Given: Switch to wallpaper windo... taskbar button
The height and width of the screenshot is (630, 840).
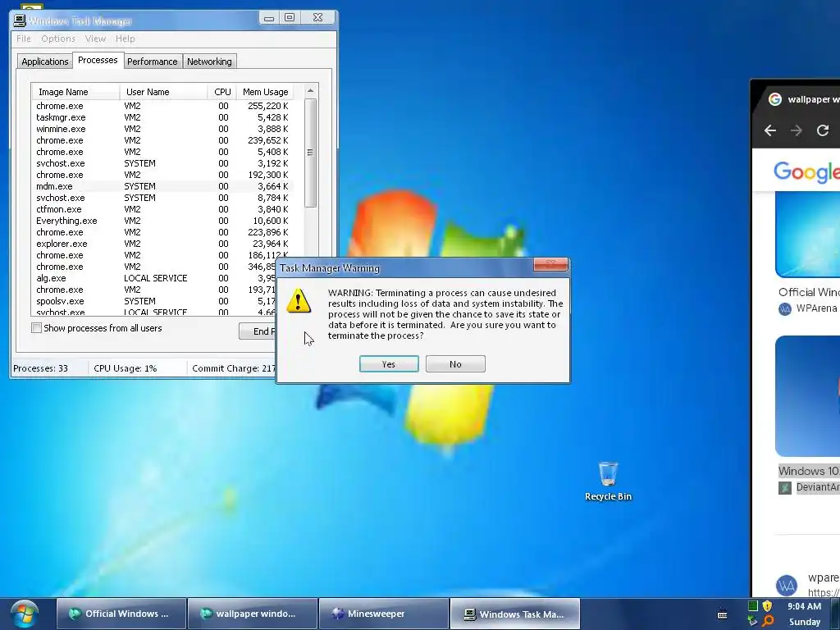Looking at the screenshot, I should 253,614.
